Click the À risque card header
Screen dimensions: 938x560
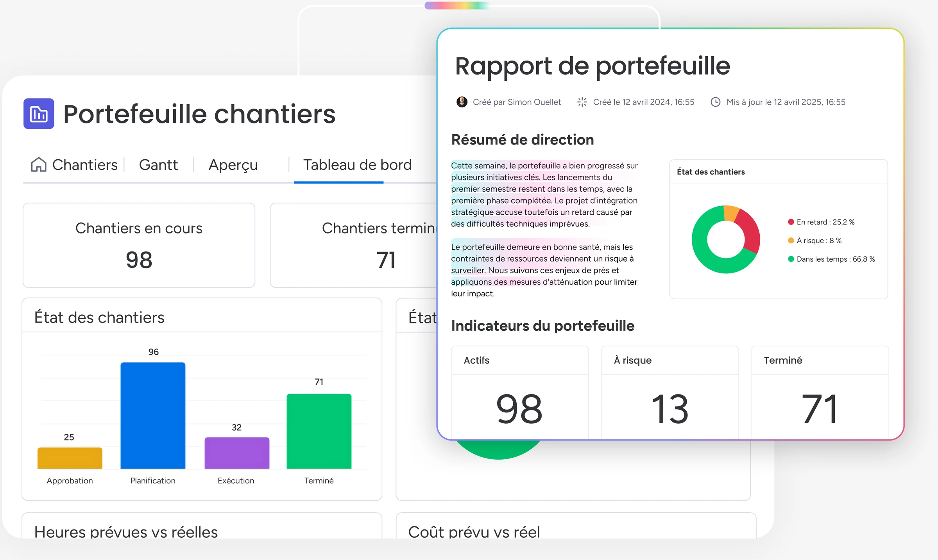[x=670, y=360]
